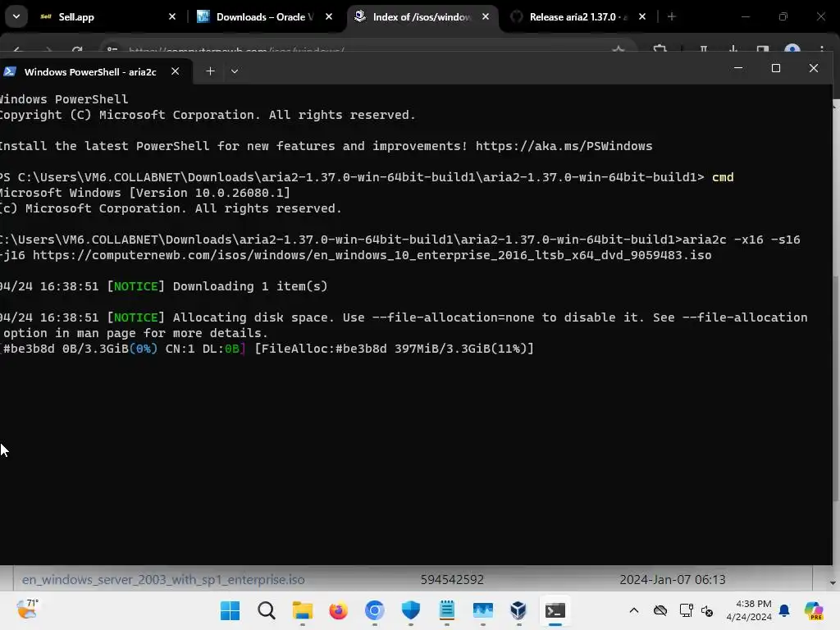Open the Windows Start menu
The image size is (840, 630).
pos(231,610)
